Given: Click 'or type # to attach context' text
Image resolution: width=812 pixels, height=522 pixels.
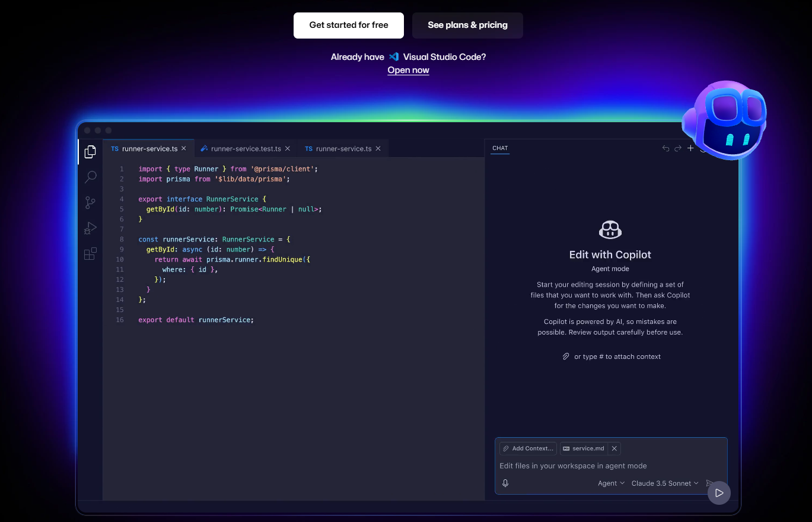Looking at the screenshot, I should 617,357.
